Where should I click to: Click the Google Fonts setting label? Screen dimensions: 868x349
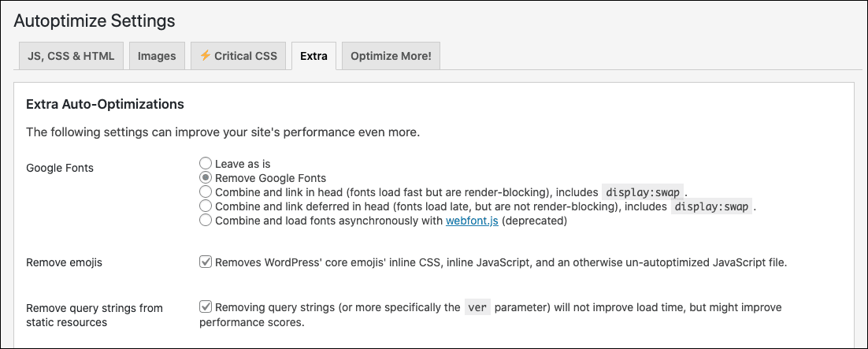60,168
